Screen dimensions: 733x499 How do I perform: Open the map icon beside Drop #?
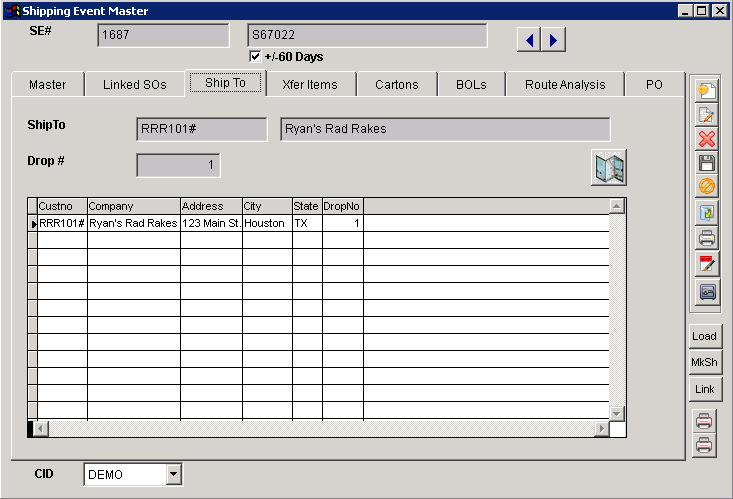608,168
